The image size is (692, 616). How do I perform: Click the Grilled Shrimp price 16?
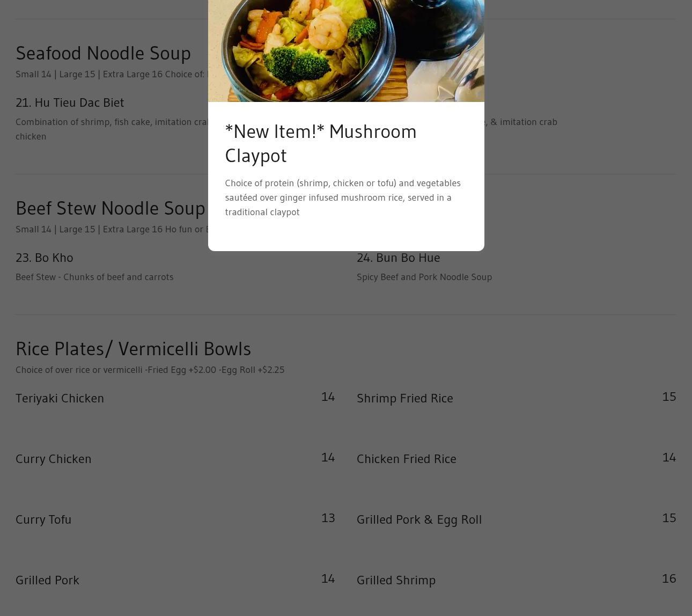click(669, 578)
